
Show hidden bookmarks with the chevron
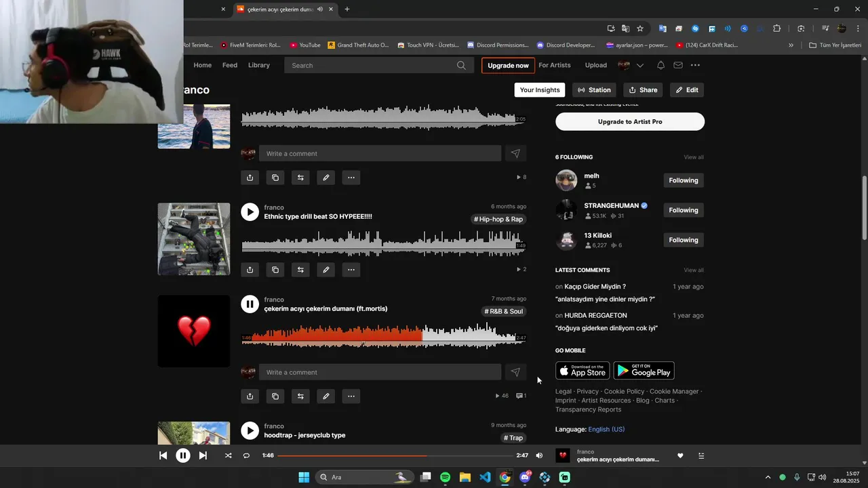pos(791,45)
